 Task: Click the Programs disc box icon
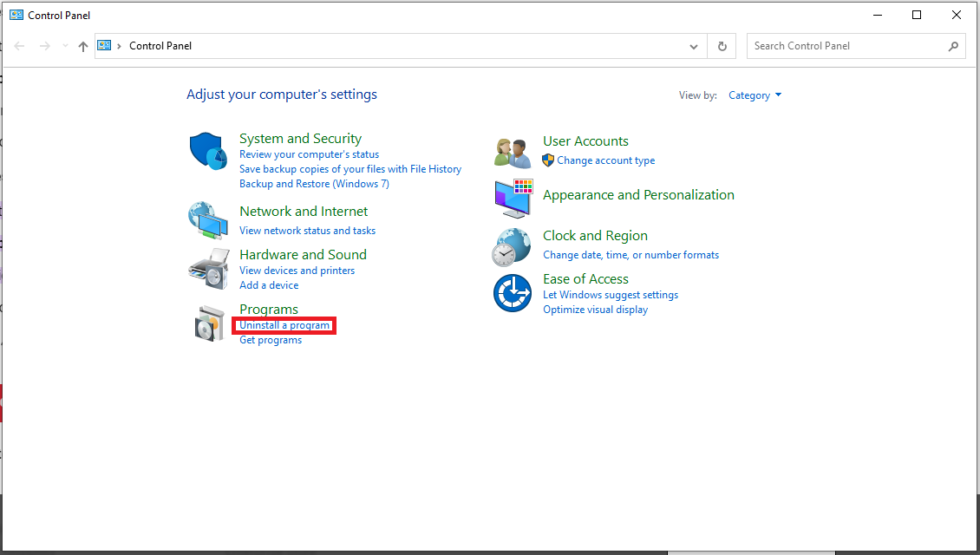pos(209,323)
